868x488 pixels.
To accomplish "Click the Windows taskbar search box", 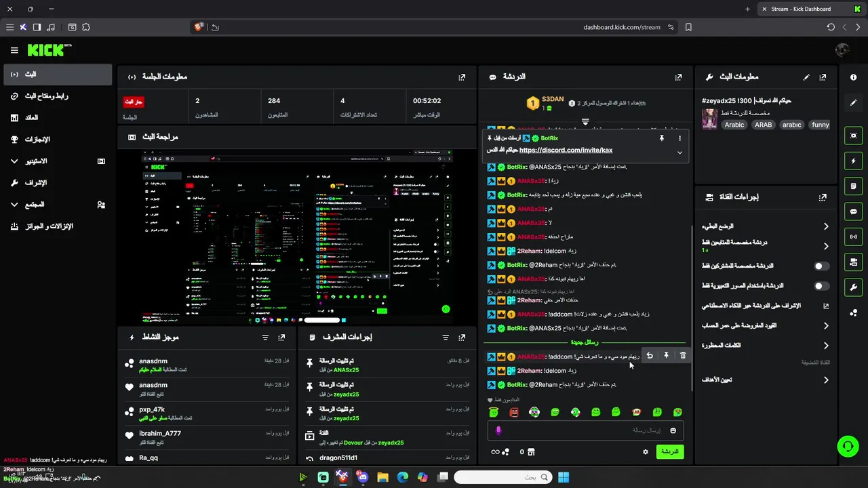I will tap(502, 478).
